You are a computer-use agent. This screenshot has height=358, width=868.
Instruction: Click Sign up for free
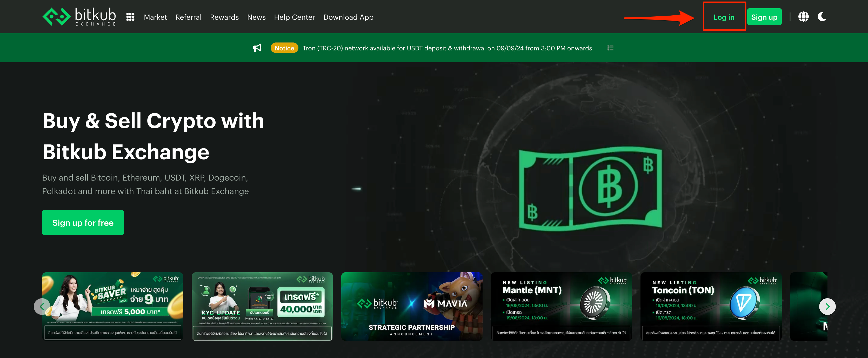point(83,222)
